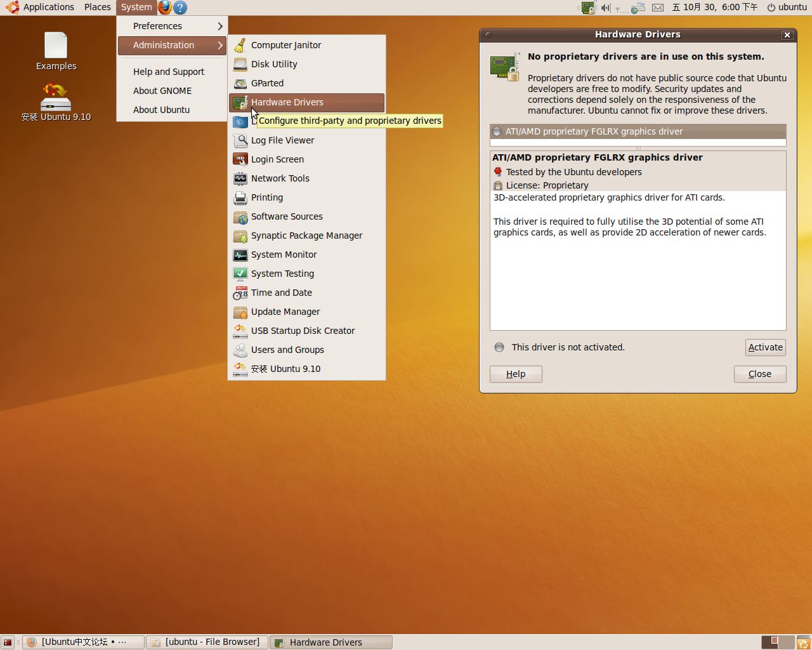Open the Examples desktop file icon
The width and height of the screenshot is (812, 650).
pos(56,46)
